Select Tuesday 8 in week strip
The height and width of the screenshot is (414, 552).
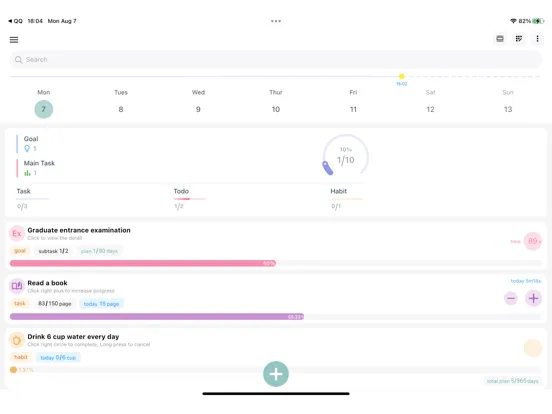(x=121, y=109)
